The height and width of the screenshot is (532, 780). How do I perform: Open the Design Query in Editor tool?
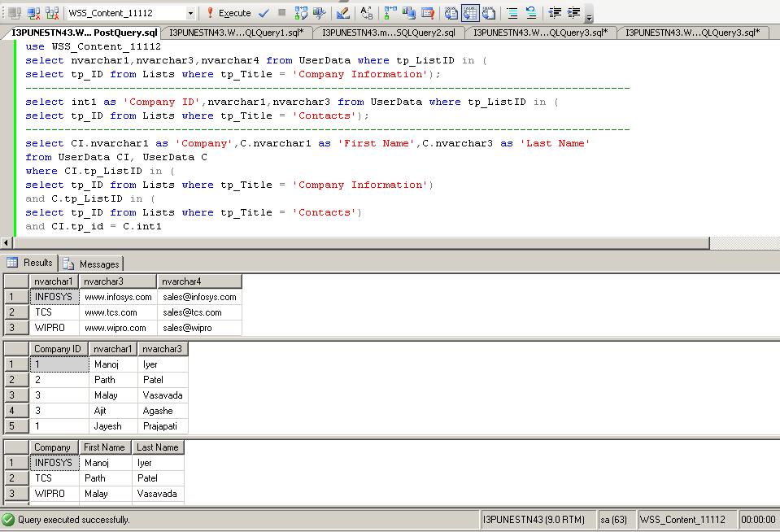[x=342, y=13]
